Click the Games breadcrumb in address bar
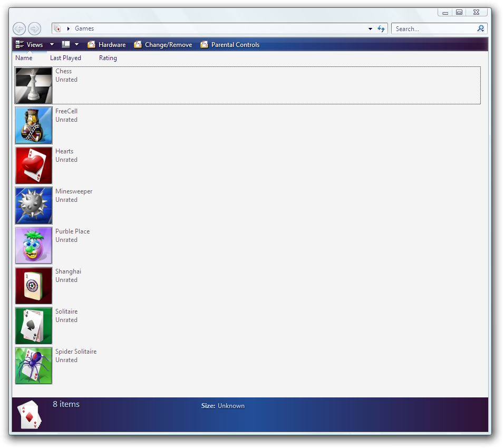Image resolution: width=504 pixels, height=448 pixels. (84, 28)
